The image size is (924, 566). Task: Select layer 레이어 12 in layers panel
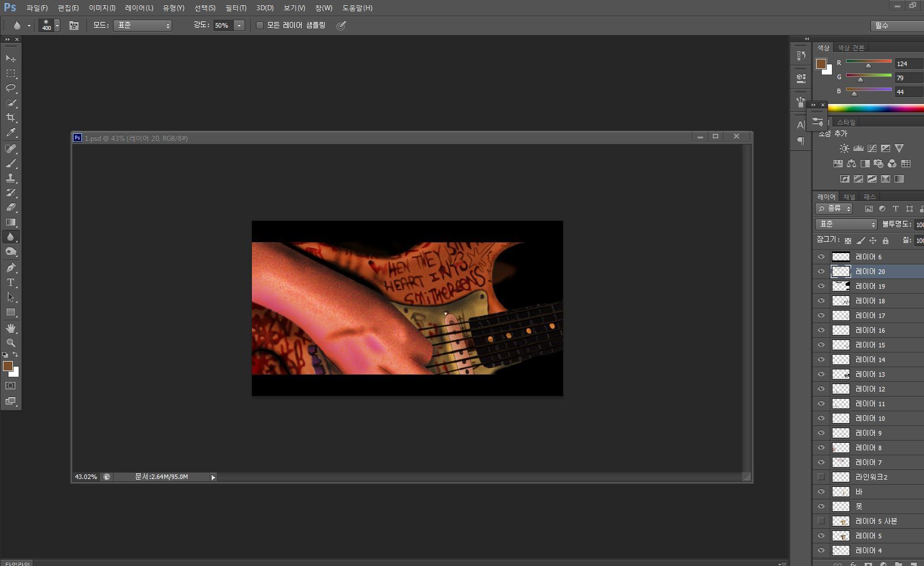[x=870, y=389]
